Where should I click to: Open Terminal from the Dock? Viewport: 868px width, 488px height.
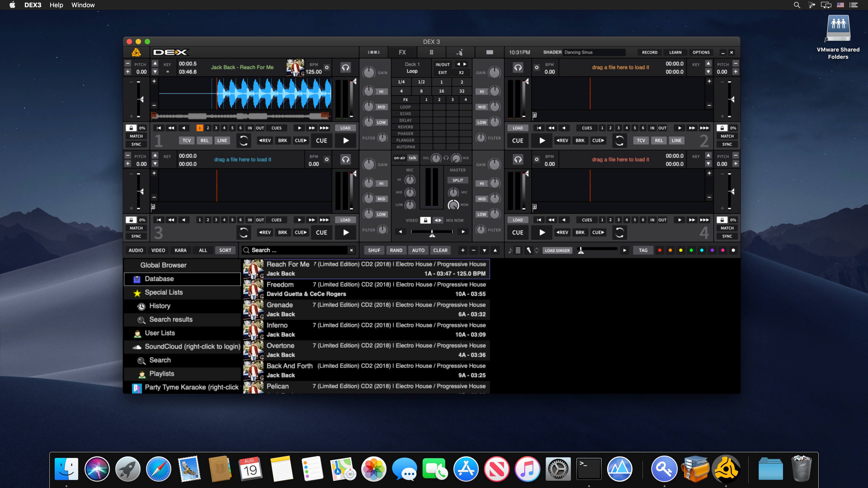589,469
